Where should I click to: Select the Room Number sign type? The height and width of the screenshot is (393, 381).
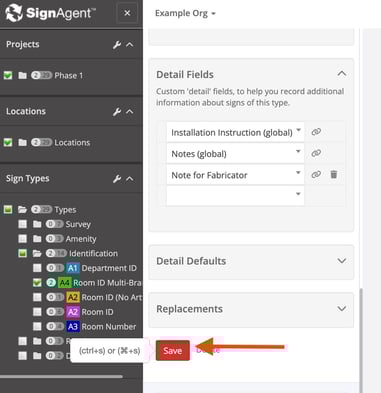pos(109,327)
